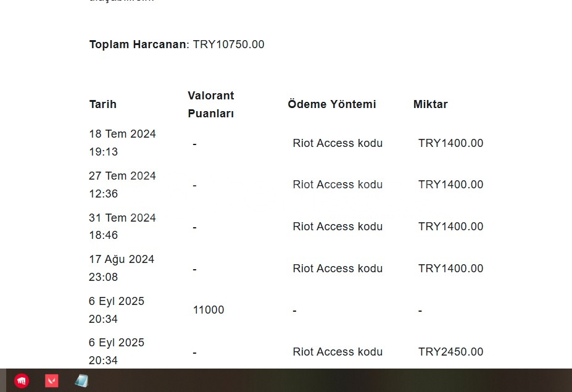Select the Ödeme Yöntemi column header
This screenshot has height=392, width=572.
(x=331, y=104)
